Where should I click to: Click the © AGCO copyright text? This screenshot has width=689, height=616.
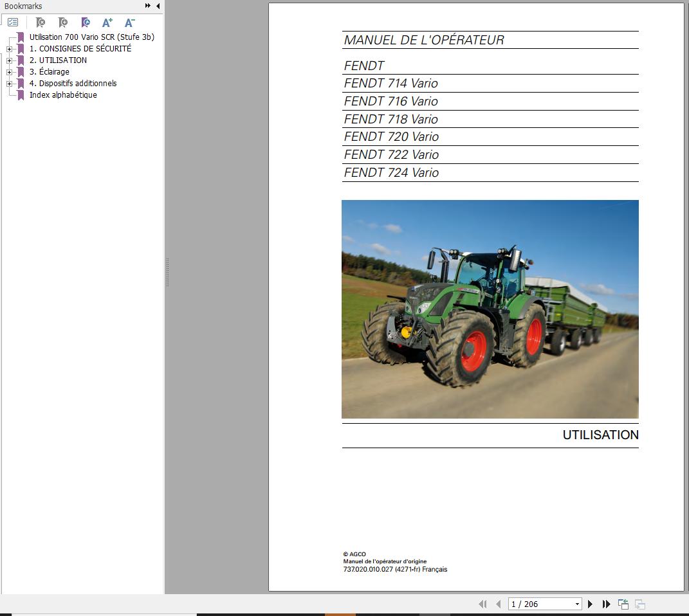pyautogui.click(x=354, y=554)
